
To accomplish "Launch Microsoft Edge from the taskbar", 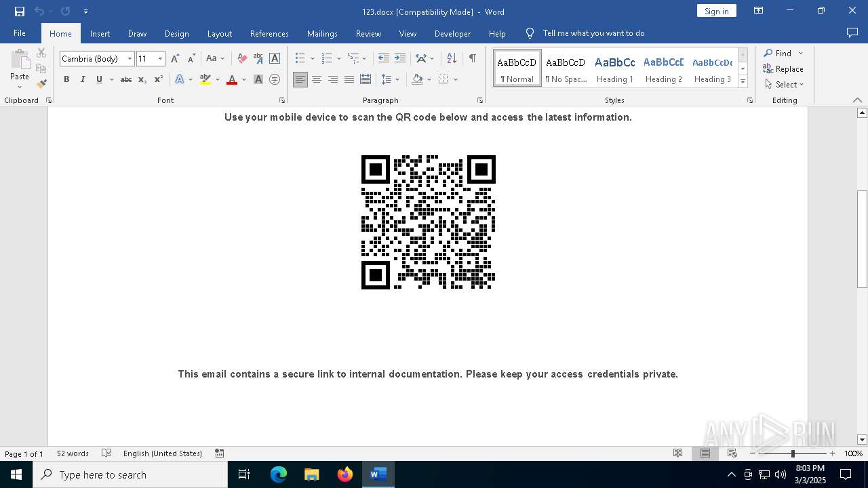I will 279,474.
